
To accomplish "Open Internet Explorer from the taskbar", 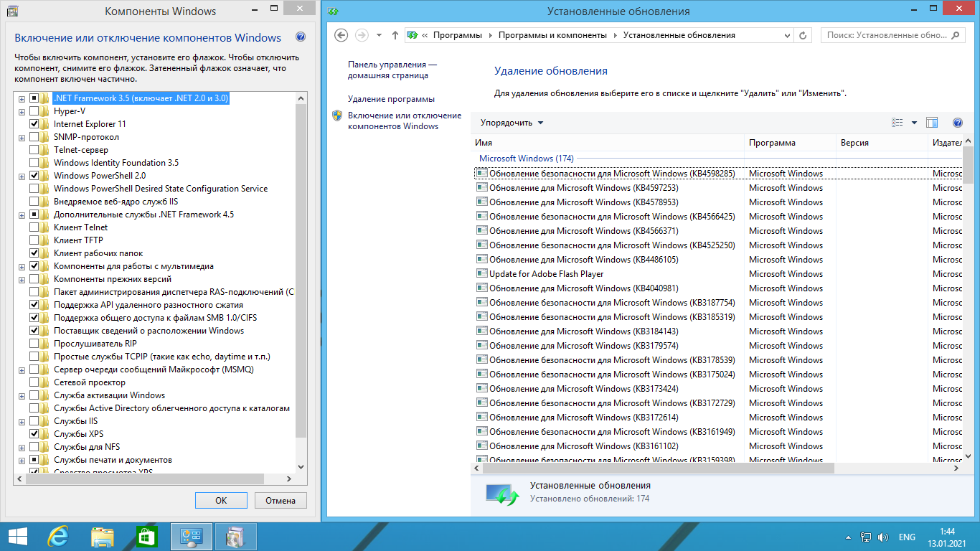I will [x=57, y=536].
